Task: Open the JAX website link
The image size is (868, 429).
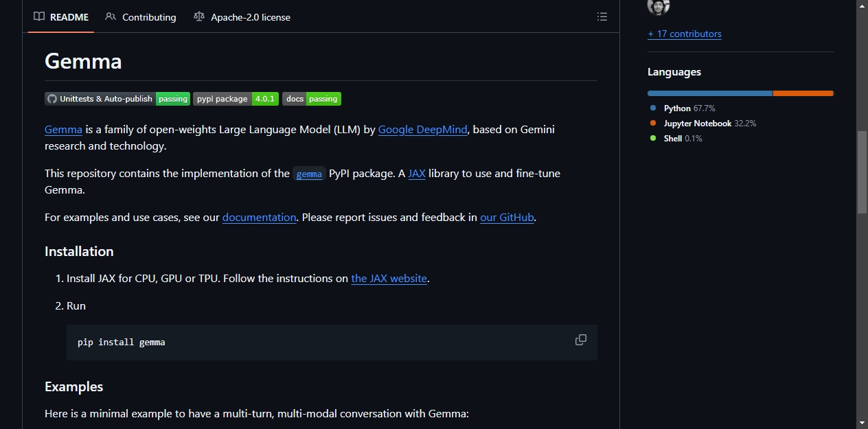Action: tap(389, 278)
